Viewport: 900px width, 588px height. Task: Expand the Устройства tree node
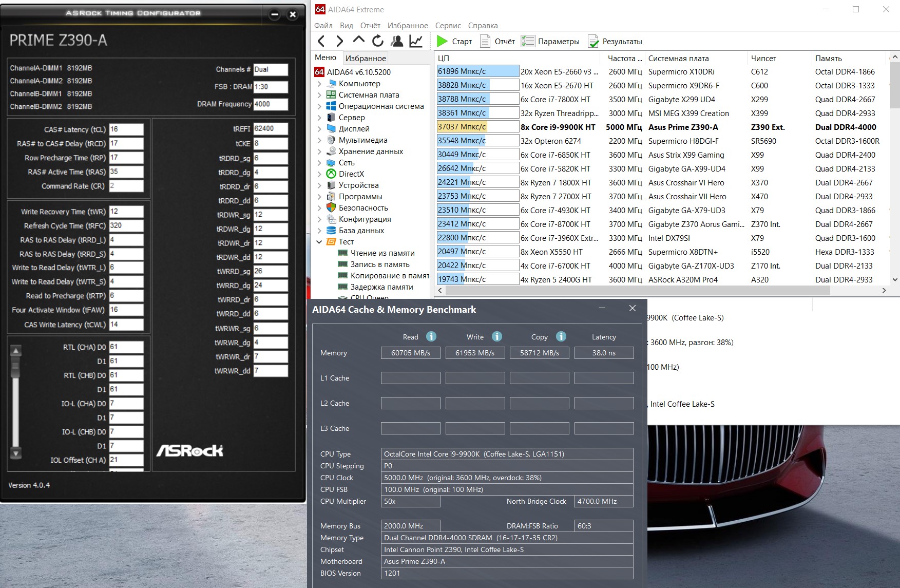point(319,185)
